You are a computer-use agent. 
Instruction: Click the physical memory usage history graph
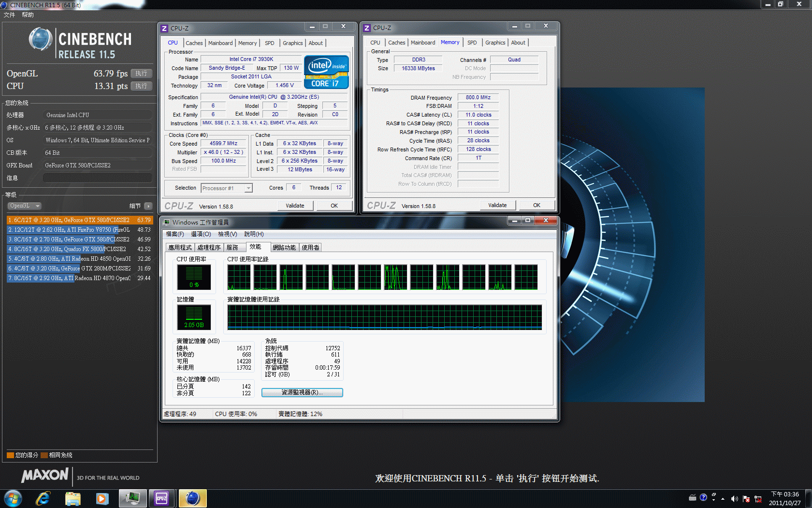pos(385,317)
